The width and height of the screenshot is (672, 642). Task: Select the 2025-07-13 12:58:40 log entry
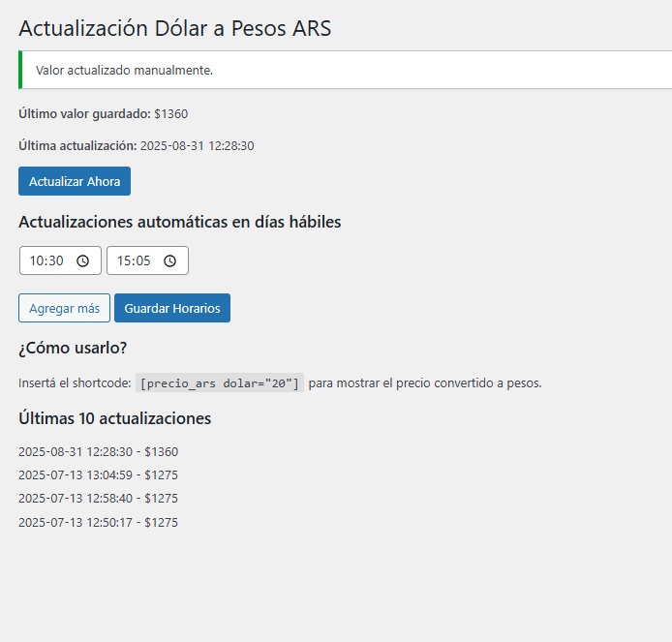(x=98, y=498)
